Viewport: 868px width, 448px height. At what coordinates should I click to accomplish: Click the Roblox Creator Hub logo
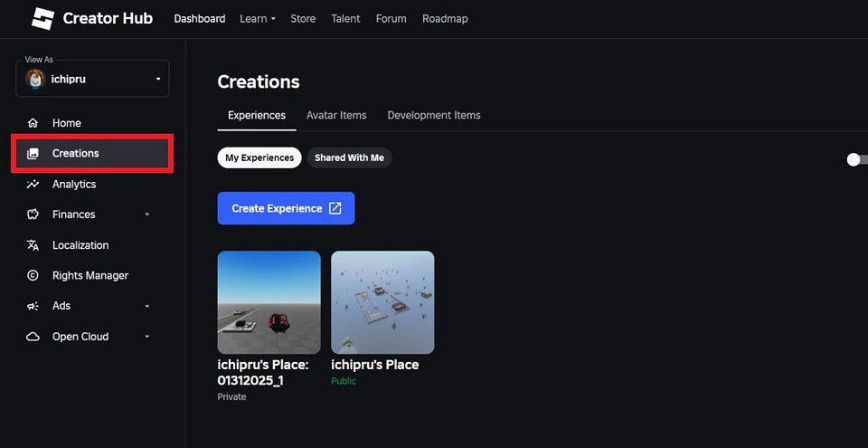coord(43,18)
